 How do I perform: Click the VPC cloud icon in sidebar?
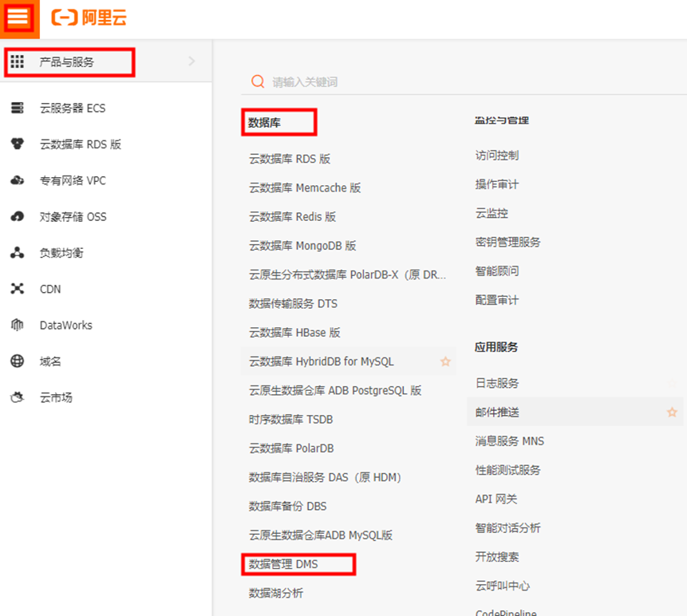pos(17,180)
